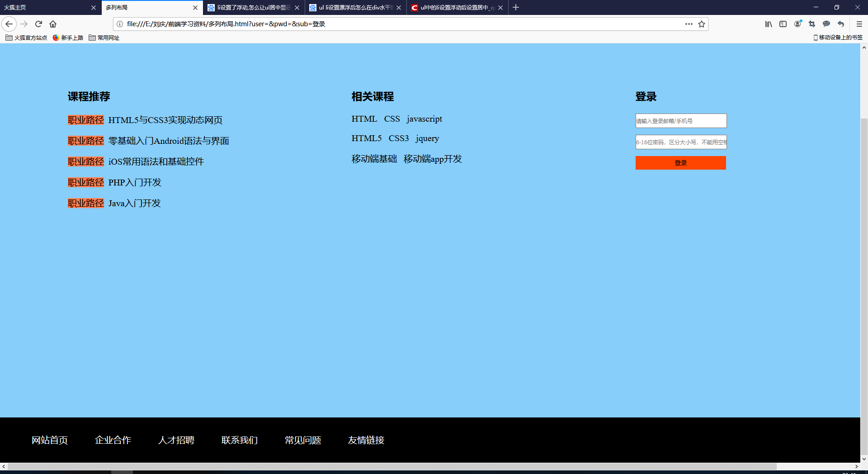Click the back navigation arrow

point(9,24)
